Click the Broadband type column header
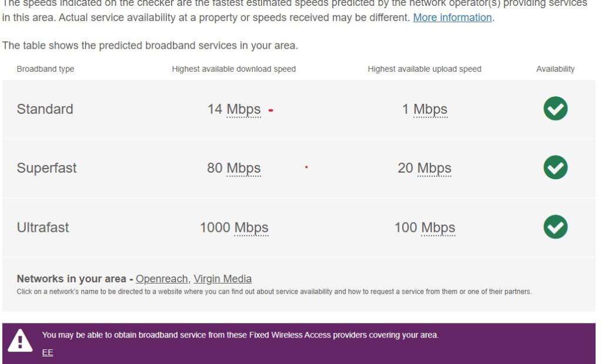Image resolution: width=602 pixels, height=364 pixels. (45, 69)
